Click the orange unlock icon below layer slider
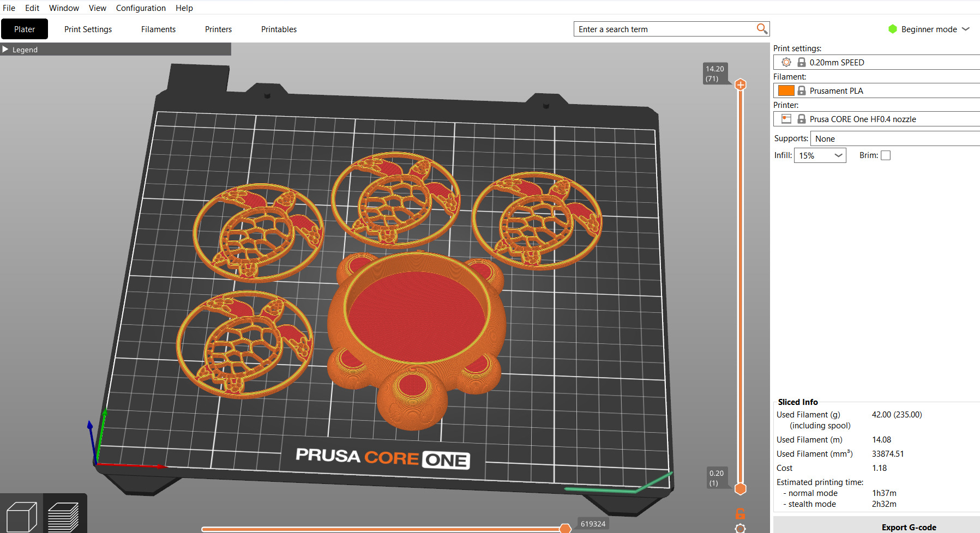Viewport: 980px width, 533px height. coord(740,513)
